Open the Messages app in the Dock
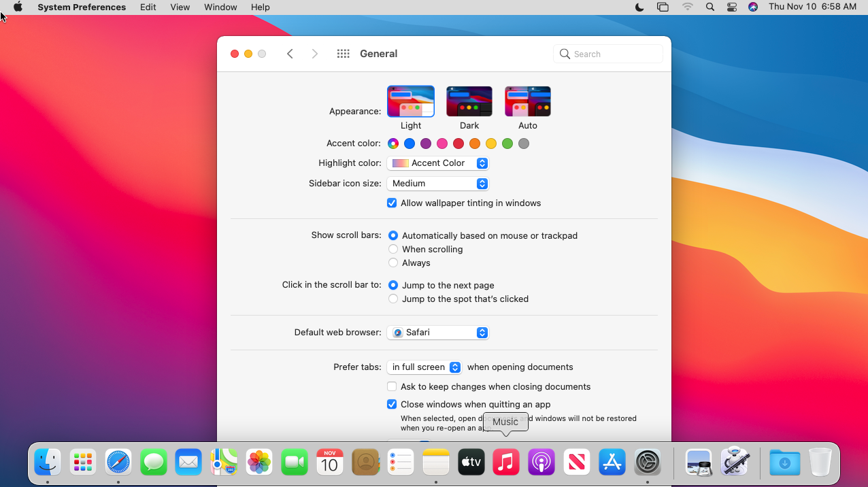 tap(154, 463)
